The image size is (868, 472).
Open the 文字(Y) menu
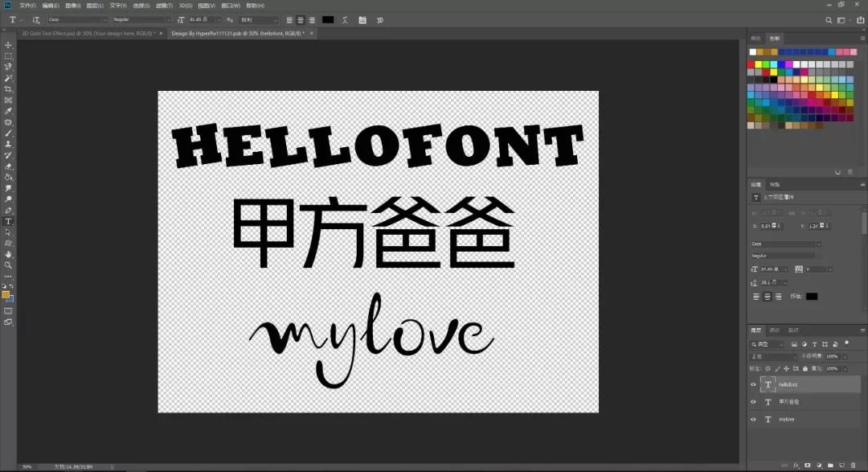(118, 6)
